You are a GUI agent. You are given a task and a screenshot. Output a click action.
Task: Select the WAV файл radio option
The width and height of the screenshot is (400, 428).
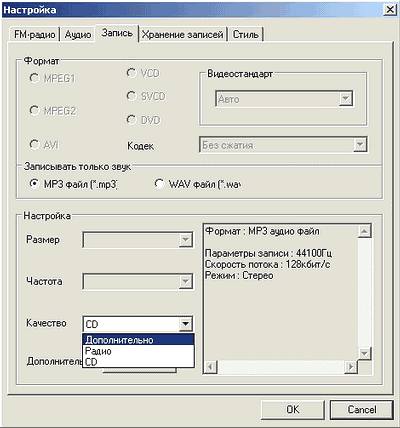[x=160, y=184]
